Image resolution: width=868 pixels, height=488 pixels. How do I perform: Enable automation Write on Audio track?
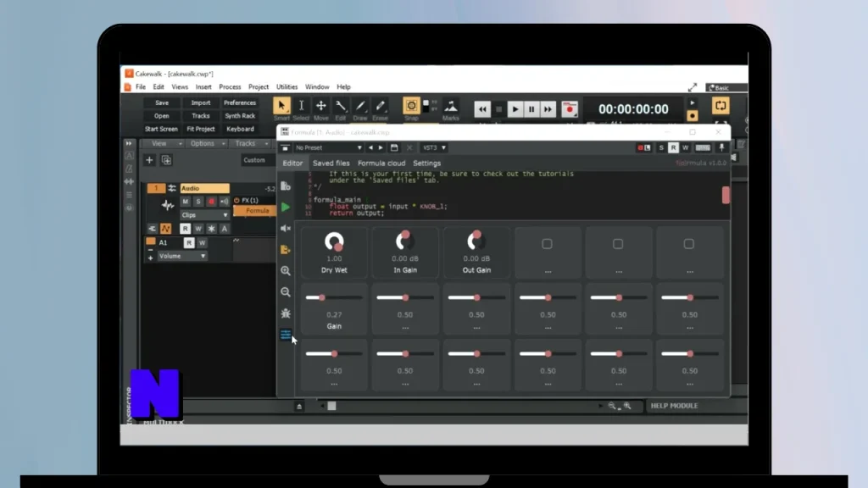tap(198, 229)
